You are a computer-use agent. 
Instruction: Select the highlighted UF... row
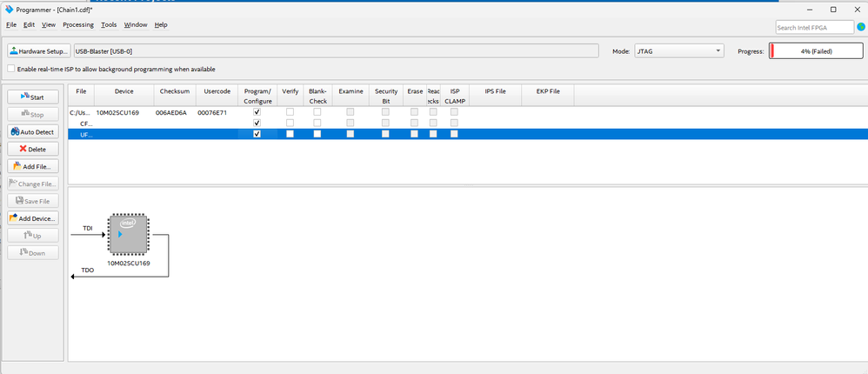pos(468,134)
